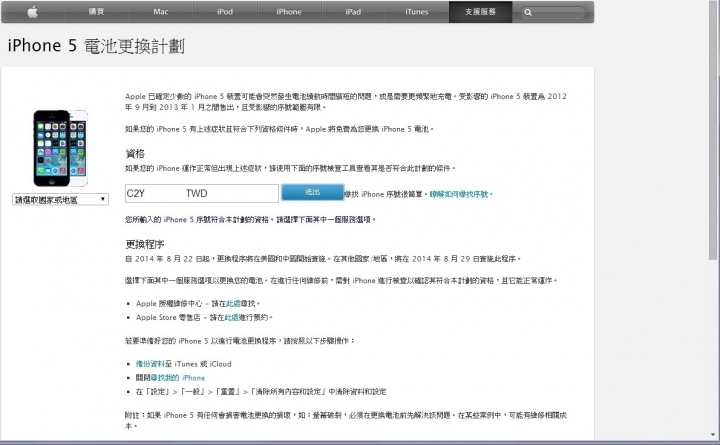Click the 更換程序 section heading
Viewport: 720px width, 445px height.
pyautogui.click(x=145, y=244)
